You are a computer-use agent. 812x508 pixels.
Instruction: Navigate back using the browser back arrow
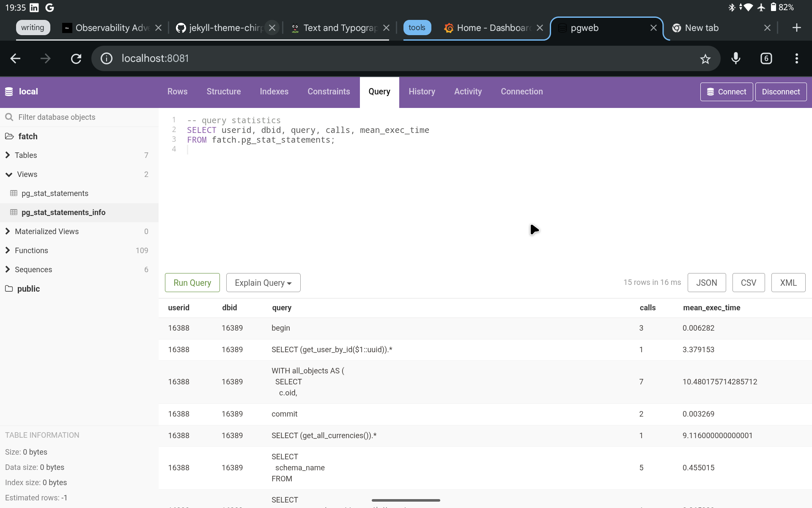pyautogui.click(x=15, y=58)
